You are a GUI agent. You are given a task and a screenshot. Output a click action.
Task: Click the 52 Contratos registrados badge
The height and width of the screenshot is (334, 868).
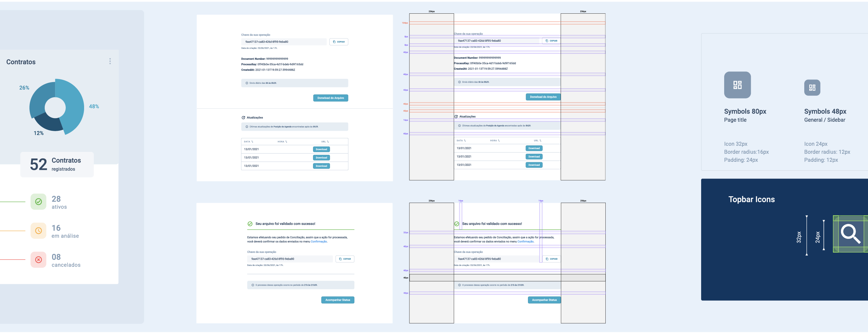pyautogui.click(x=57, y=164)
